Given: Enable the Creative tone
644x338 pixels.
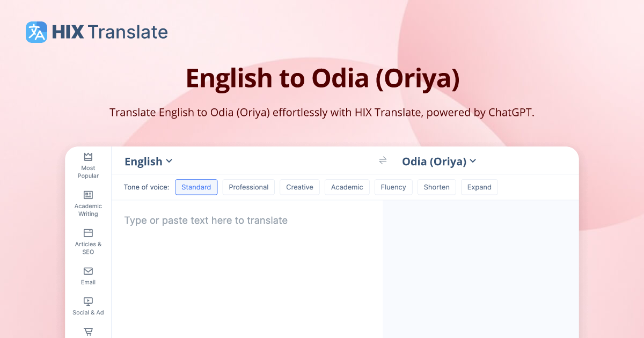Looking at the screenshot, I should coord(299,187).
